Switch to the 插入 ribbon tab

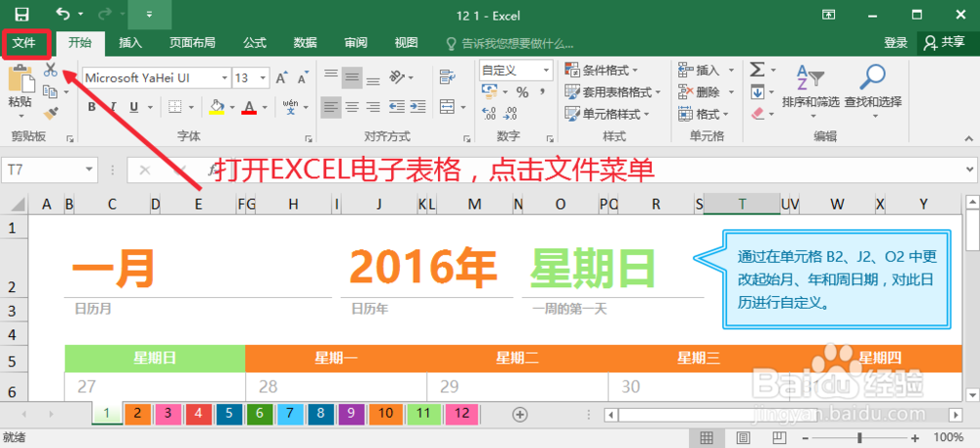tap(130, 42)
